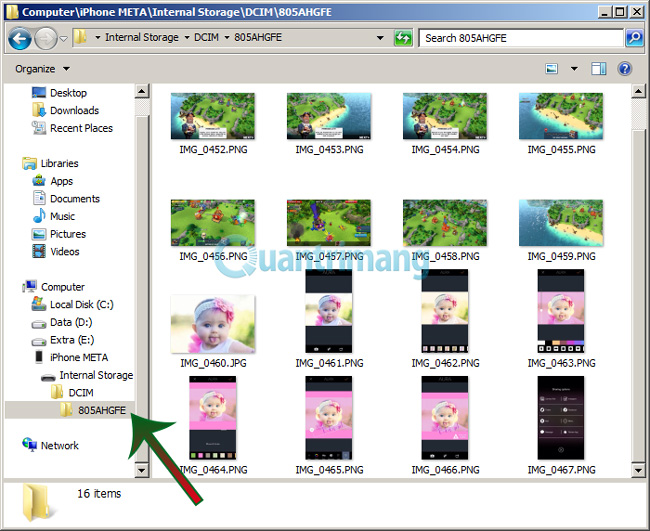Click the Back navigation arrow button

click(20, 38)
